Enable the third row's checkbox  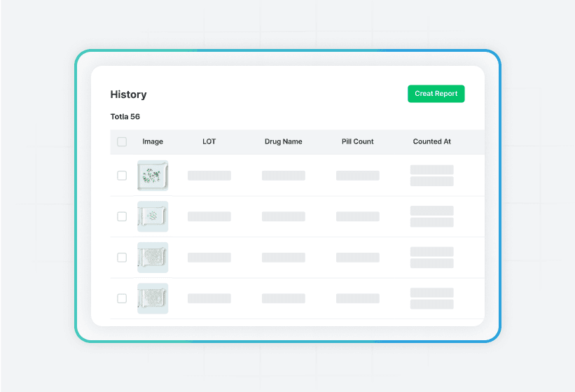click(122, 258)
